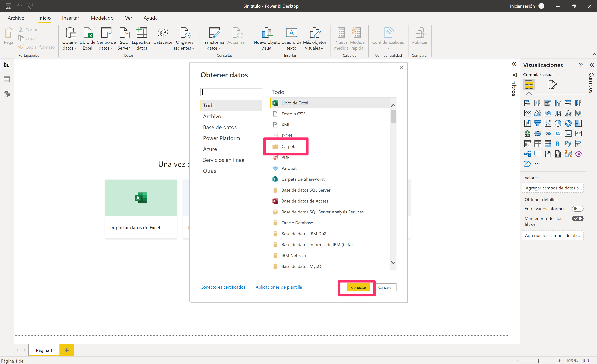Click Conectar button
Screen dimensions: 597x364
[x=358, y=287]
